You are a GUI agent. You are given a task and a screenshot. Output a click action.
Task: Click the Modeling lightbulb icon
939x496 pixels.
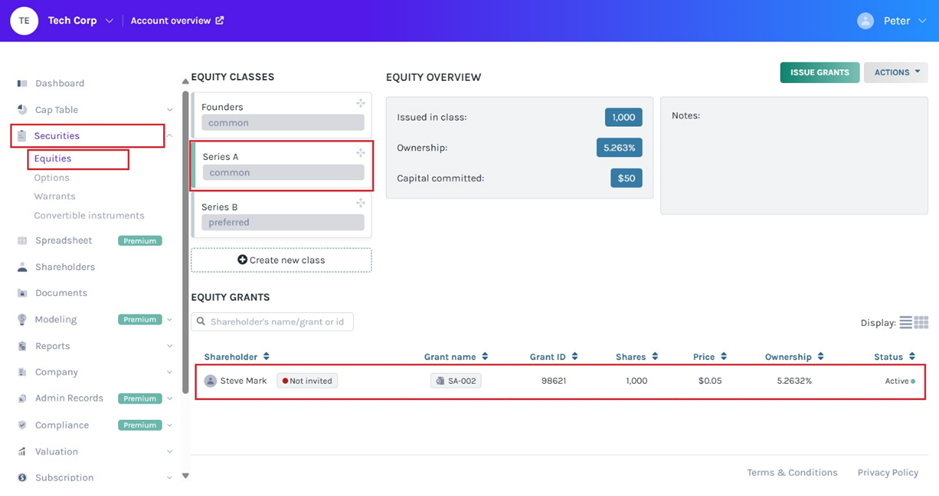pos(22,320)
